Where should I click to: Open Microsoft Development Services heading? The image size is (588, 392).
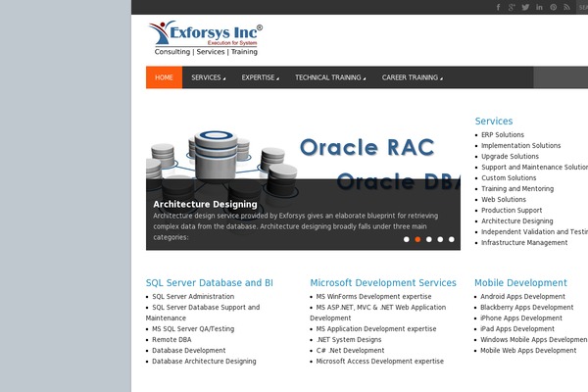(383, 282)
